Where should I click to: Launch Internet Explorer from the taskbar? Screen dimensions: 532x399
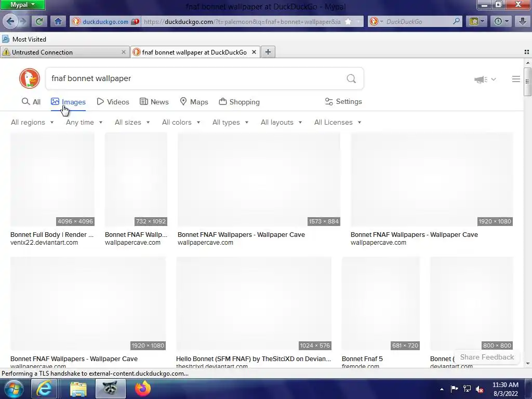(44, 389)
